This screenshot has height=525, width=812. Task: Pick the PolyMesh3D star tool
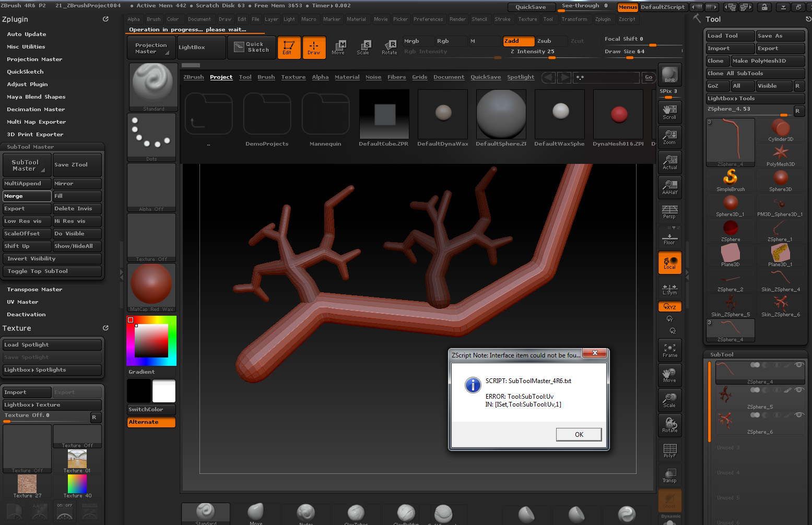coord(781,155)
